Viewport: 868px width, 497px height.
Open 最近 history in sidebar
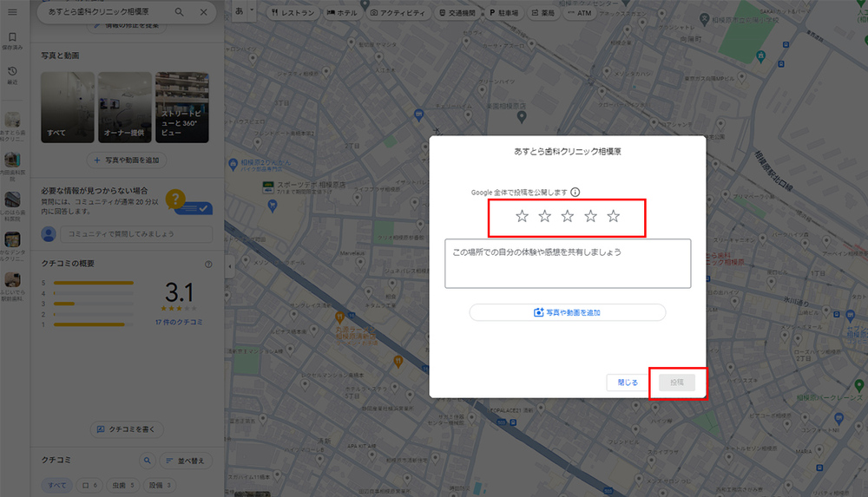point(13,75)
